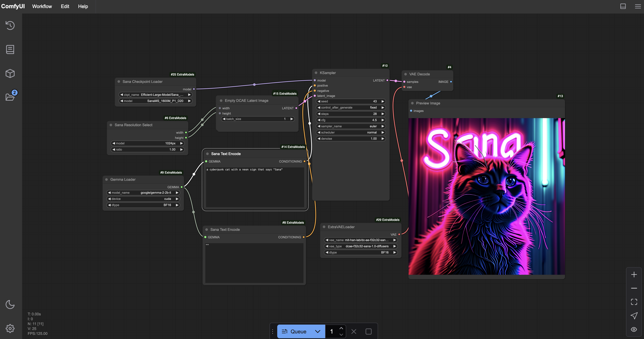The height and width of the screenshot is (339, 644).
Task: Click the KSampler LATENT output socket
Action: click(x=388, y=80)
